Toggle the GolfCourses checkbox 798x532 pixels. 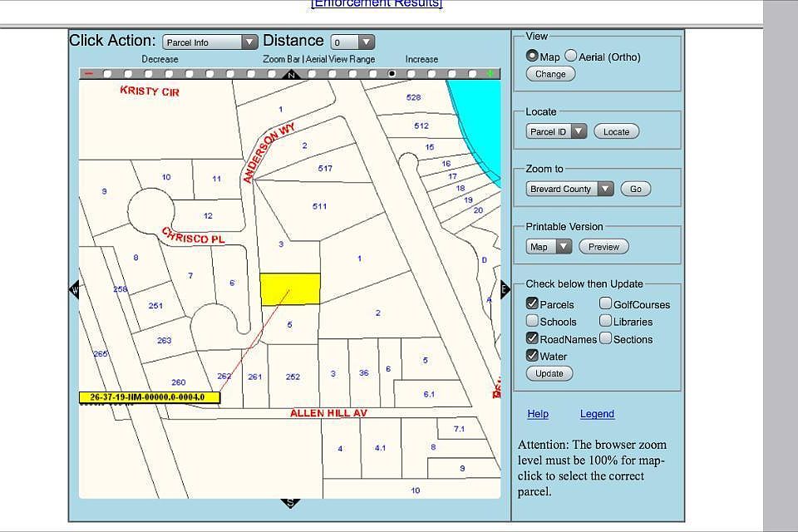(x=605, y=303)
